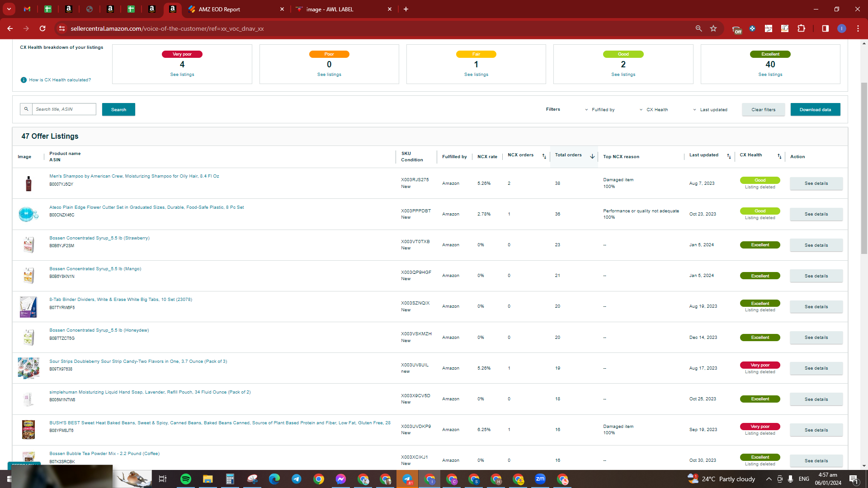Click the Search button
The height and width of the screenshot is (488, 868).
(x=118, y=109)
